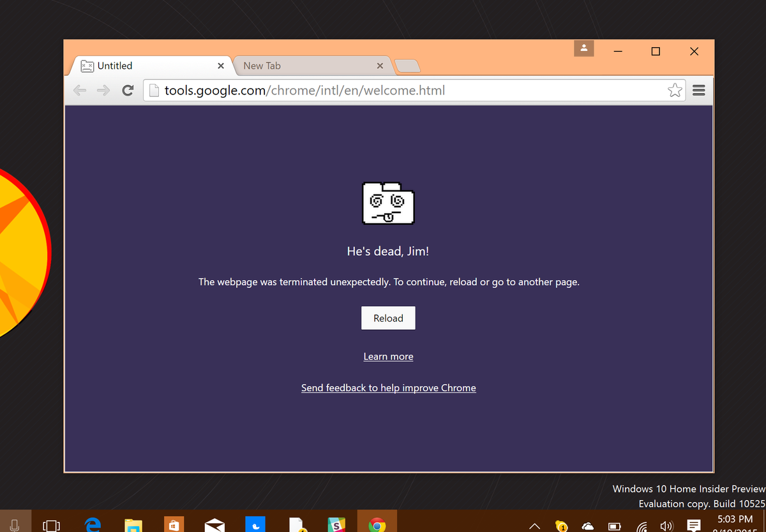Click the page icon in the address bar
Image resolution: width=766 pixels, height=532 pixels.
153,90
